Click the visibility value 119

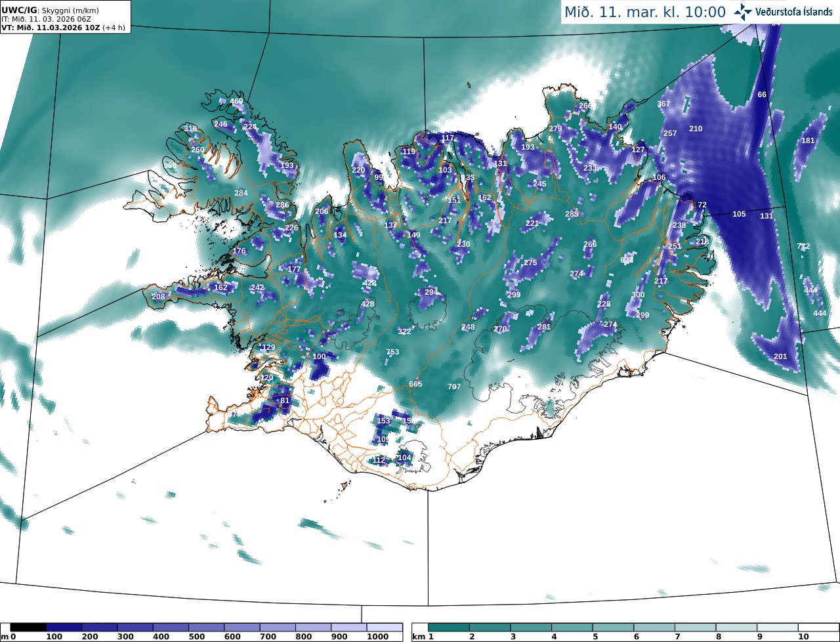tap(409, 152)
